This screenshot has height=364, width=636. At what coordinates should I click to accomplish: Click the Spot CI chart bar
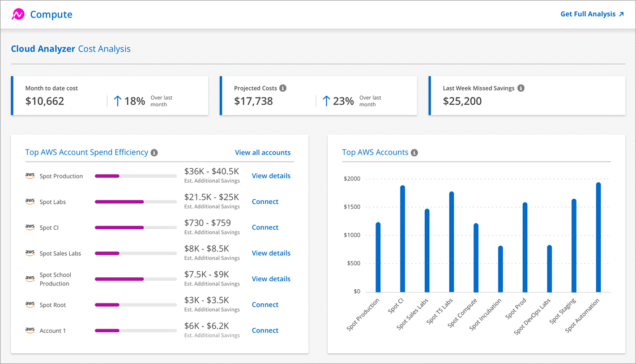pyautogui.click(x=402, y=239)
